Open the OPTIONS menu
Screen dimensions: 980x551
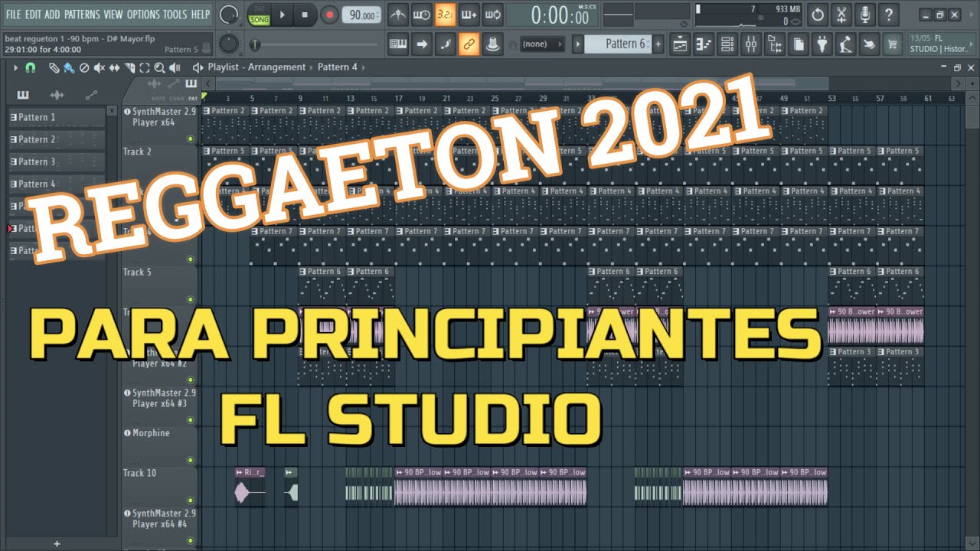pos(142,15)
